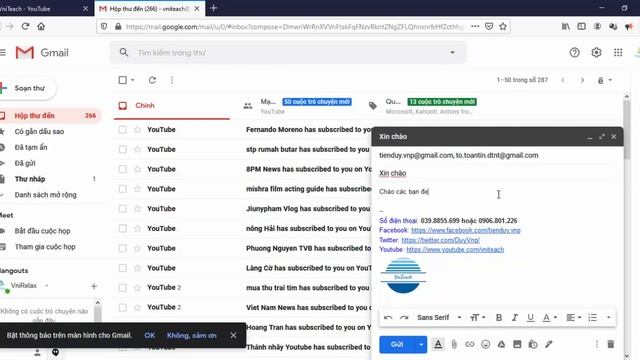The height and width of the screenshot is (360, 640).
Task: Insert photo into message
Action: (x=517, y=344)
